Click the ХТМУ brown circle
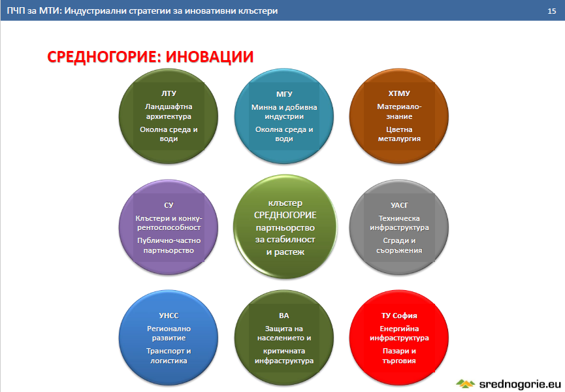This screenshot has width=565, height=392. tap(399, 116)
